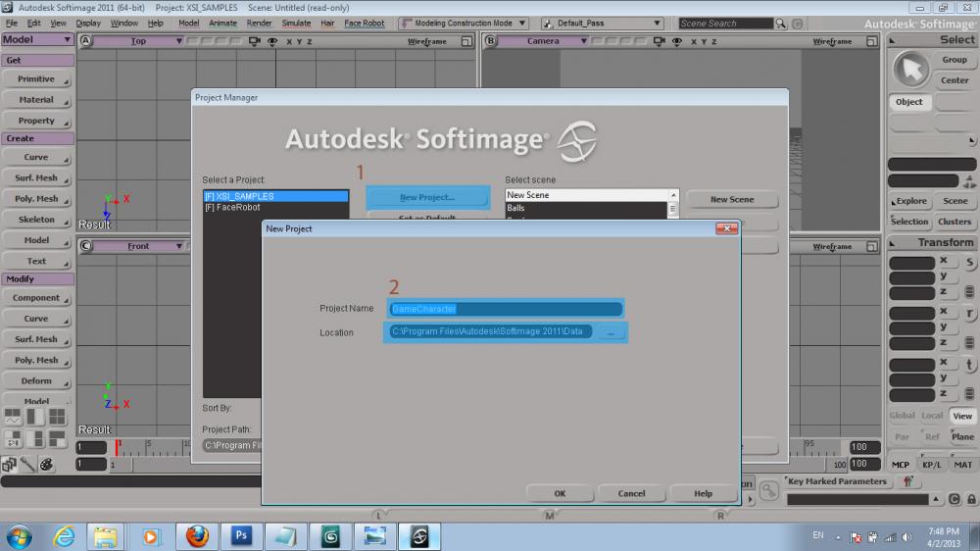Open the File menu
This screenshot has height=551, width=980.
pyautogui.click(x=11, y=24)
